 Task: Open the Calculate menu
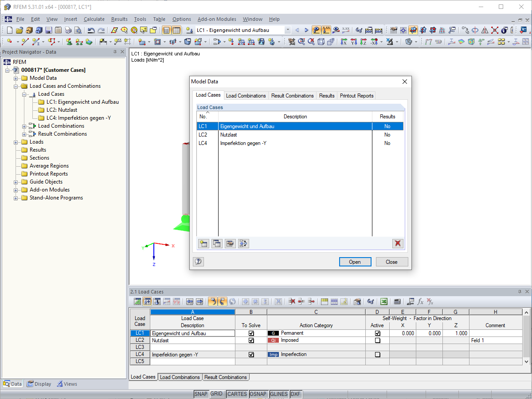(94, 19)
